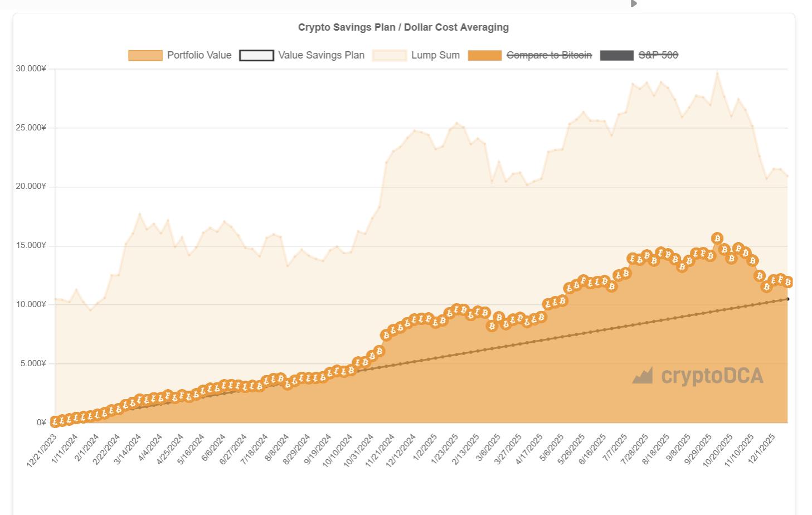Click the pale Lump Sum legend swatch
This screenshot has width=812, height=515.
[x=389, y=55]
